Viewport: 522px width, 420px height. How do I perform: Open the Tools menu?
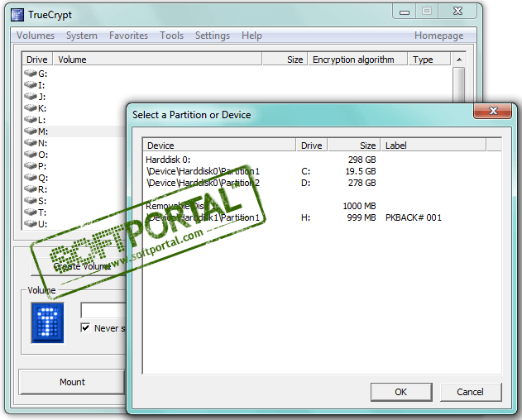click(171, 36)
